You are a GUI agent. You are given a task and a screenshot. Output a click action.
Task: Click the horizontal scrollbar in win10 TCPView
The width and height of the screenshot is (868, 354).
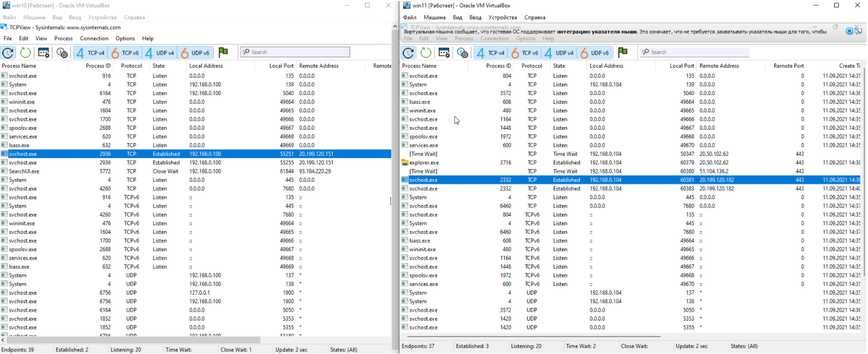[x=132, y=340]
